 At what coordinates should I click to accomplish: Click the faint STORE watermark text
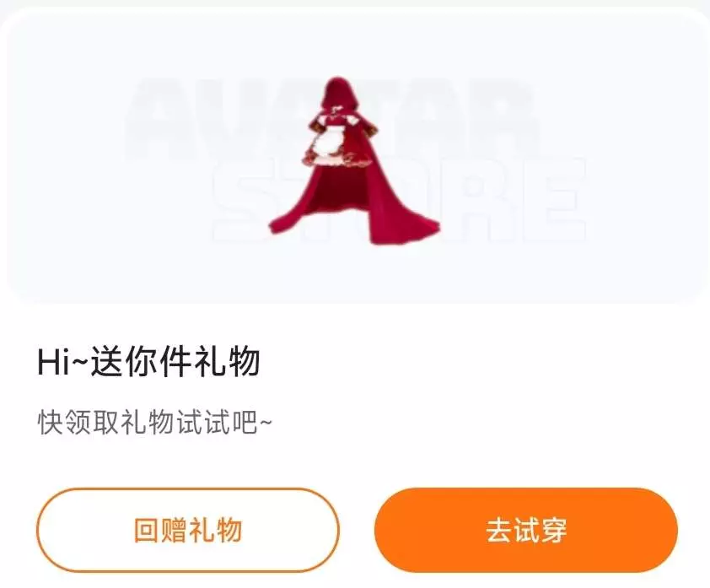(x=399, y=202)
